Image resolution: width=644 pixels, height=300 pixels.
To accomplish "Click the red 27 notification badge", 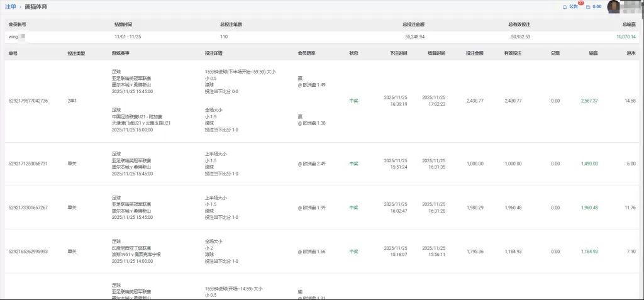I will pos(580,3).
